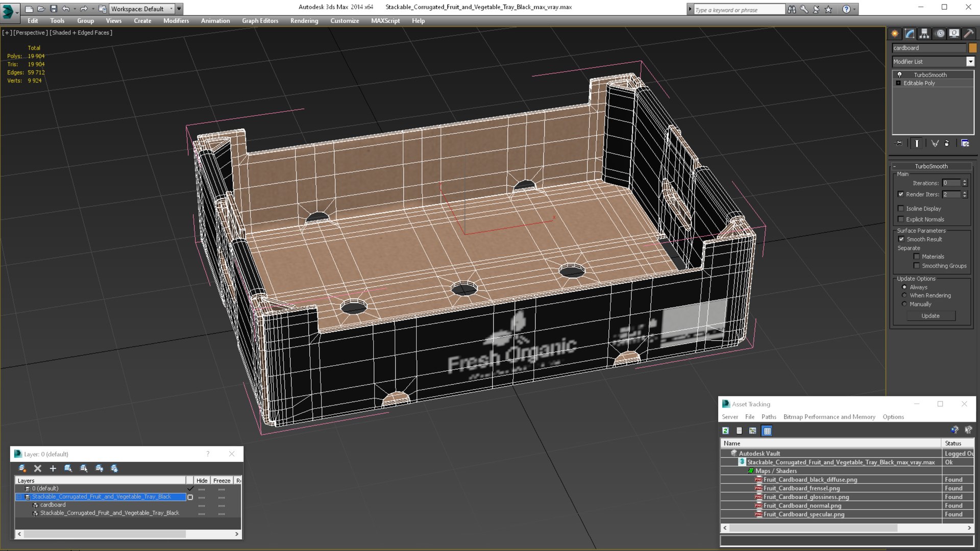Delete highlighted empty layers with X icon
The image size is (980, 551).
[x=37, y=468]
